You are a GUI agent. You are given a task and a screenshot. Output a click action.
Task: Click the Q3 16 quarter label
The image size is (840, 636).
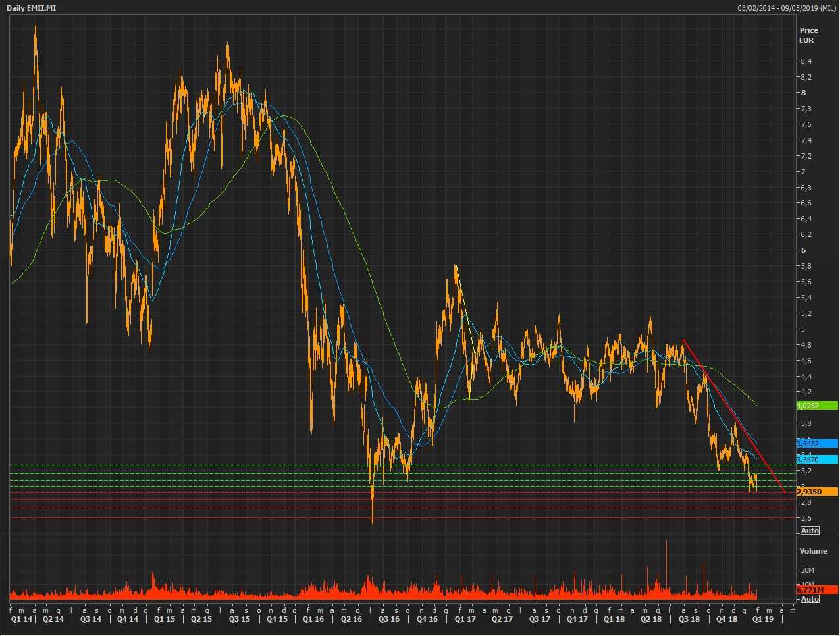pyautogui.click(x=389, y=619)
